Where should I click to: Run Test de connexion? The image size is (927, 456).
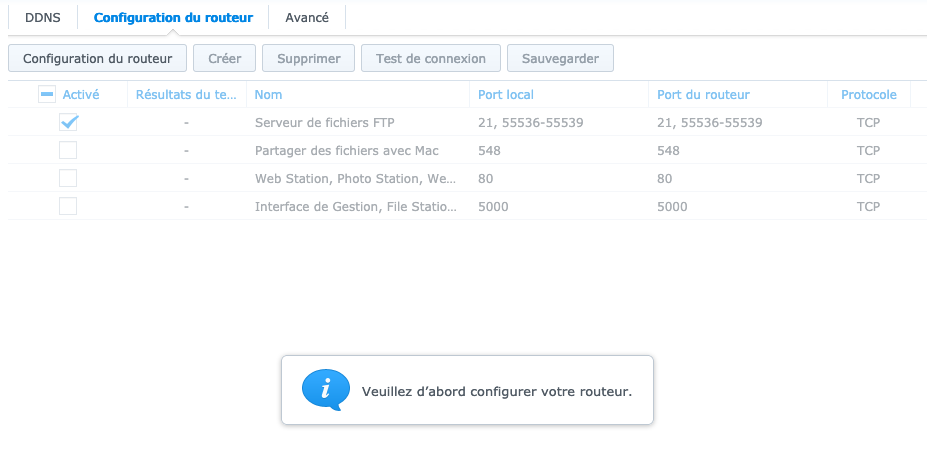click(x=431, y=58)
